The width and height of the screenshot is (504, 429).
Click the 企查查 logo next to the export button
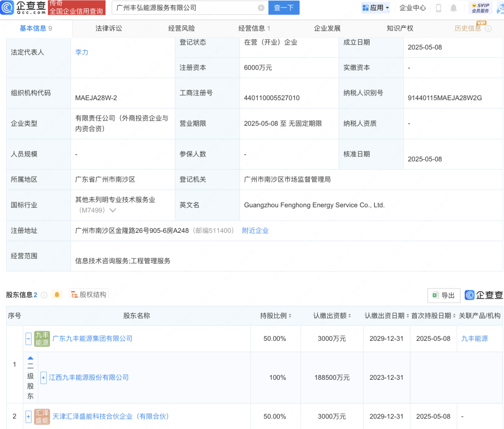(x=484, y=295)
